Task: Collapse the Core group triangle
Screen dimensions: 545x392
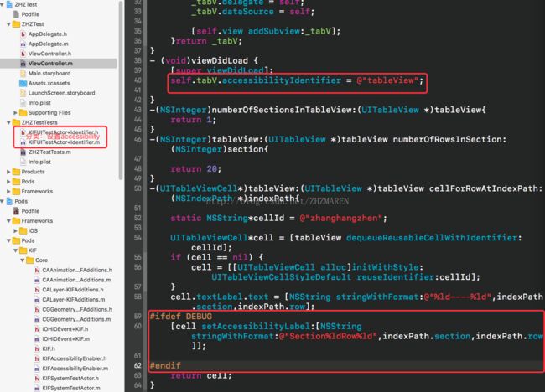Action: (x=23, y=260)
